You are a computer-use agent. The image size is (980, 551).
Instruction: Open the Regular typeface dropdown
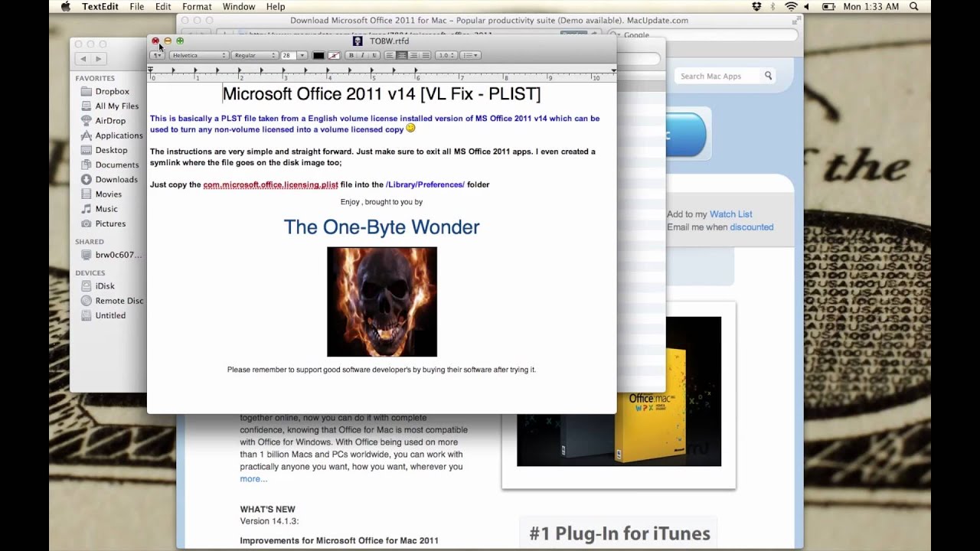(254, 55)
